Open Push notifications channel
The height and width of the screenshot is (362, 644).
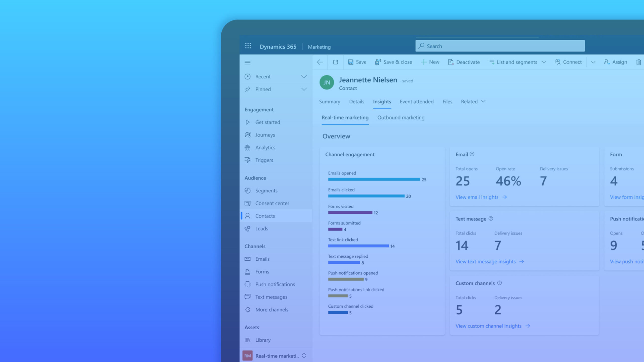click(276, 284)
